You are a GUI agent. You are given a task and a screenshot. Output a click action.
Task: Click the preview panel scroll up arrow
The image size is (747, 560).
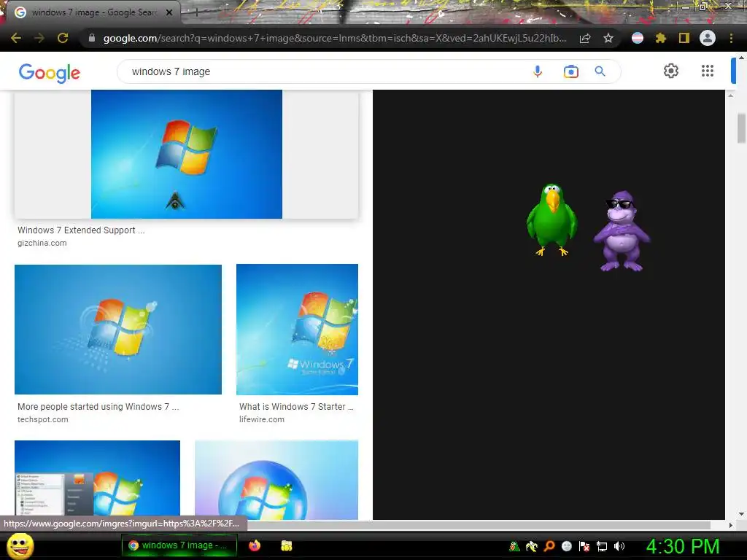pyautogui.click(x=730, y=96)
